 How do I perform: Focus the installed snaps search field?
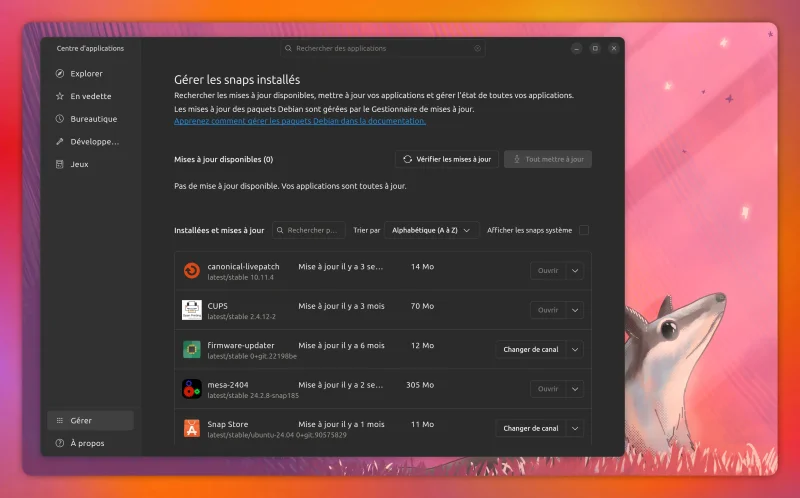click(x=309, y=230)
